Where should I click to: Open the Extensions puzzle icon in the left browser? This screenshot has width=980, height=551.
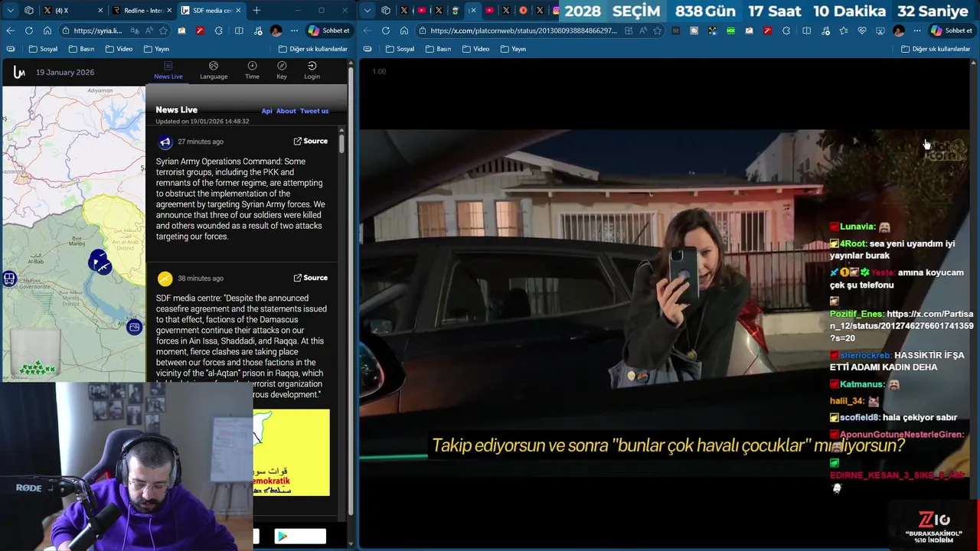click(219, 31)
